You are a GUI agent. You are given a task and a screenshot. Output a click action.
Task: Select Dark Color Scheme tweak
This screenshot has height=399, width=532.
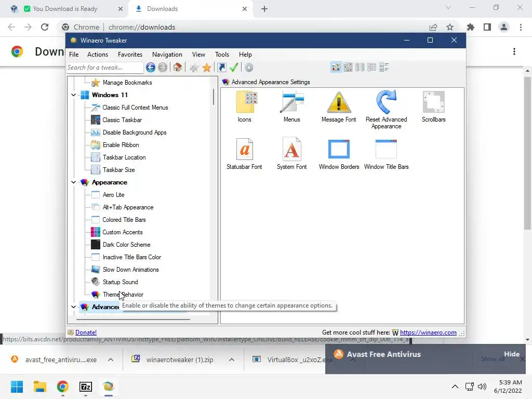pos(127,245)
